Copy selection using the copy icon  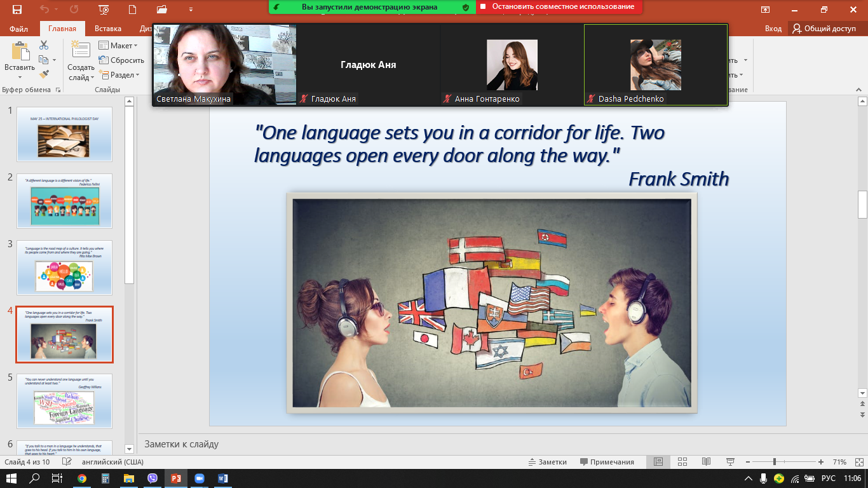[x=43, y=60]
